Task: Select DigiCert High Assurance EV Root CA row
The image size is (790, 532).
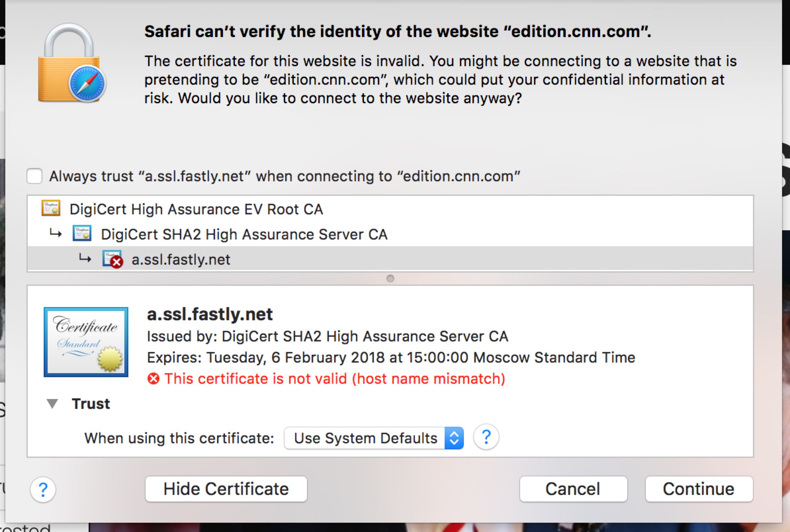Action: tap(390, 209)
